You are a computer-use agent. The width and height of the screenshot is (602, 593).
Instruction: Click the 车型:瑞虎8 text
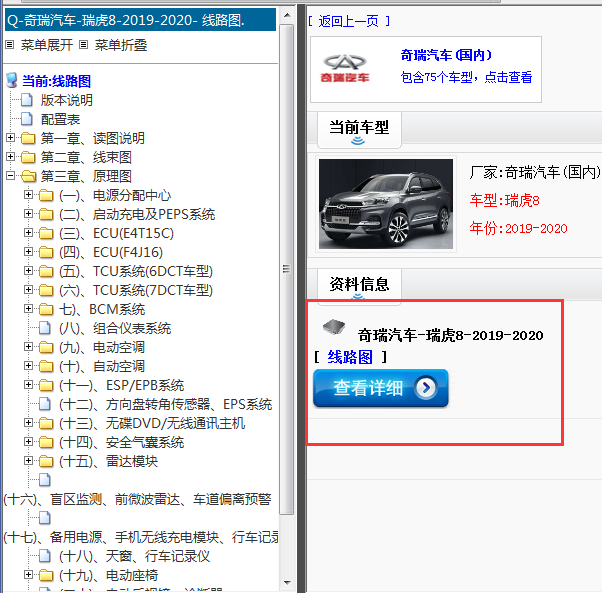click(504, 200)
